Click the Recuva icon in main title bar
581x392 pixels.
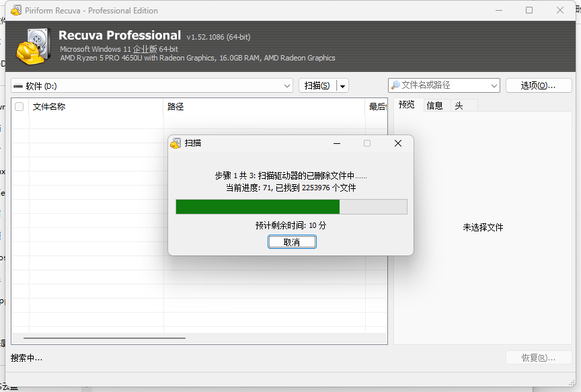pos(16,10)
